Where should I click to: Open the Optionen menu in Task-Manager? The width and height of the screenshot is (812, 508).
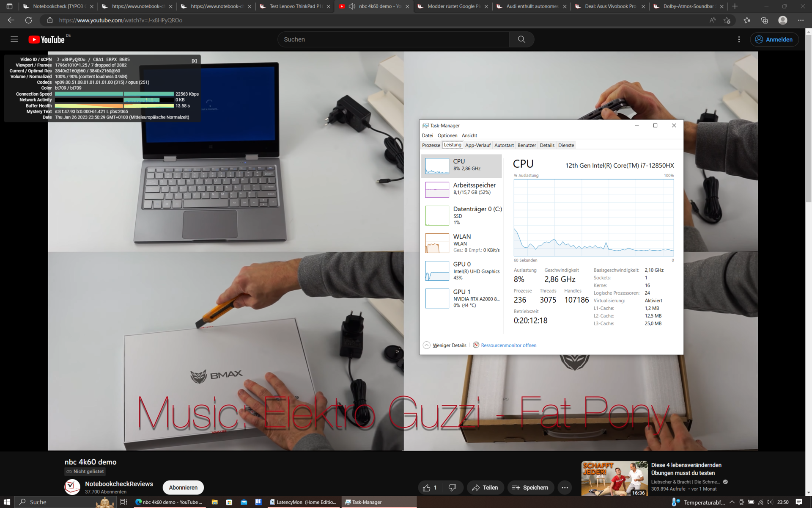coord(447,135)
